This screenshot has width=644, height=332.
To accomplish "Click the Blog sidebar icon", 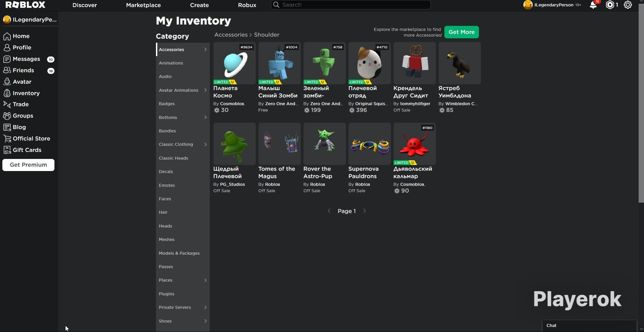I will 7,127.
